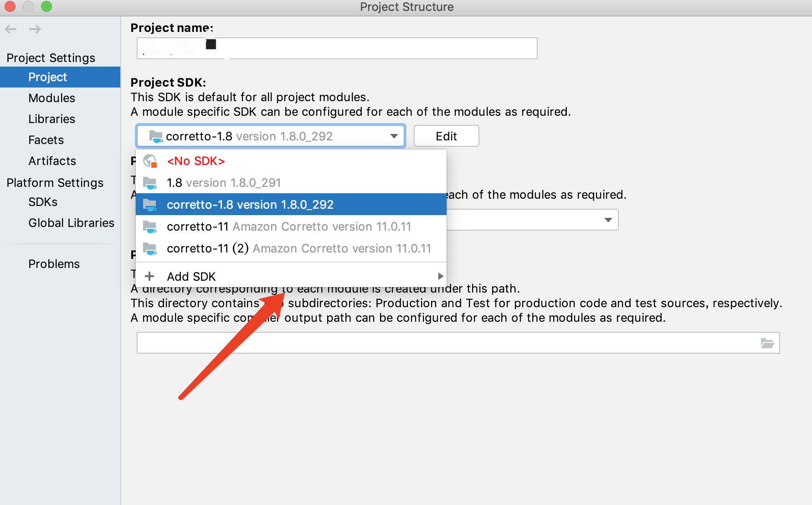Open the Project SDK dropdown arrow
The height and width of the screenshot is (505, 812).
click(394, 136)
